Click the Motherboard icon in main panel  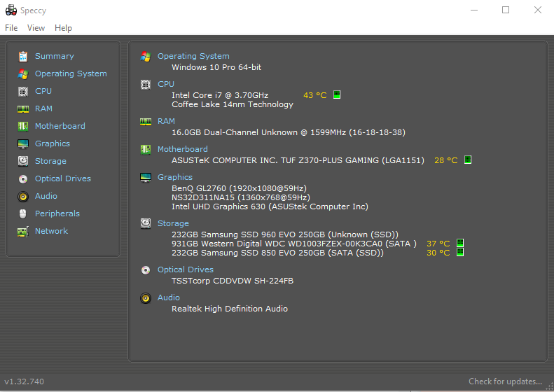(x=146, y=149)
